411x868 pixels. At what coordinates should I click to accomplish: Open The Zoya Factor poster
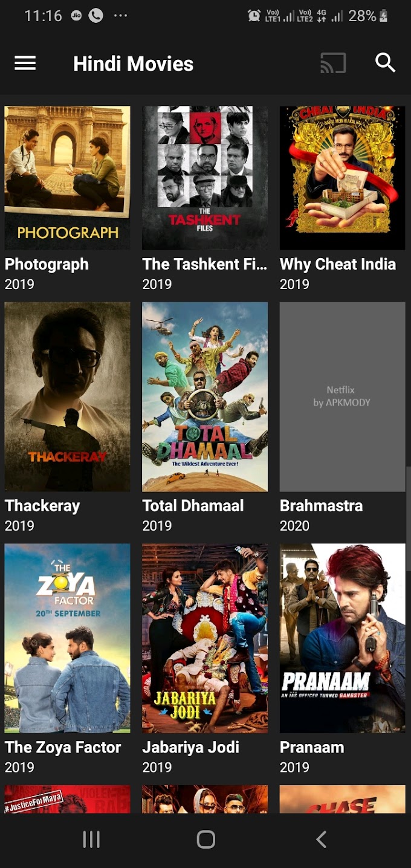[67, 638]
